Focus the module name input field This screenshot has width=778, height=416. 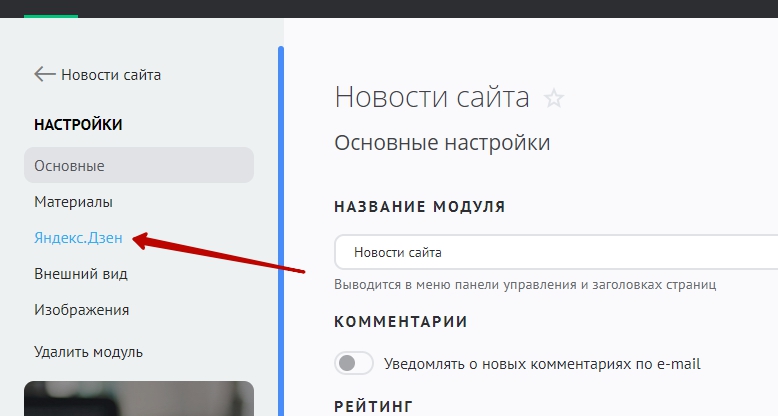[x=555, y=252]
